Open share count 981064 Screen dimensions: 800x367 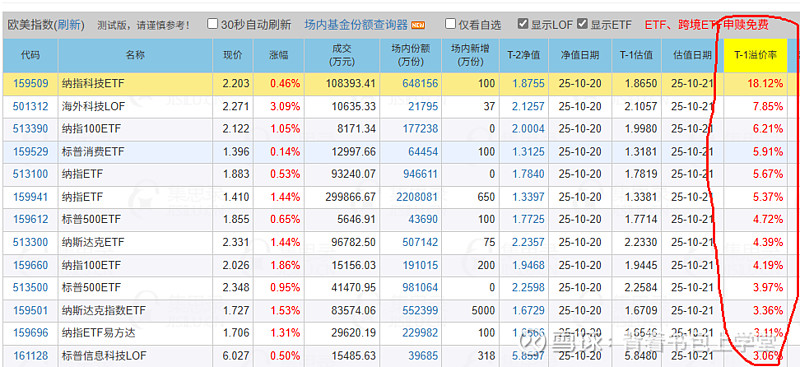(420, 287)
